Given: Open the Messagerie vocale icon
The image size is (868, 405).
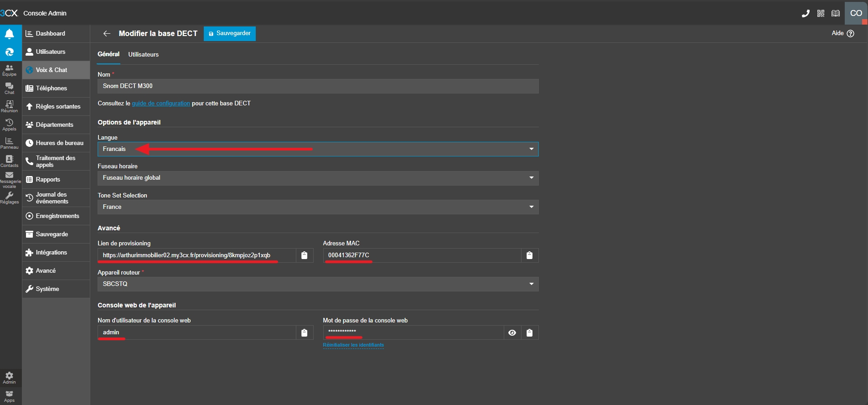Looking at the screenshot, I should pyautogui.click(x=10, y=180).
